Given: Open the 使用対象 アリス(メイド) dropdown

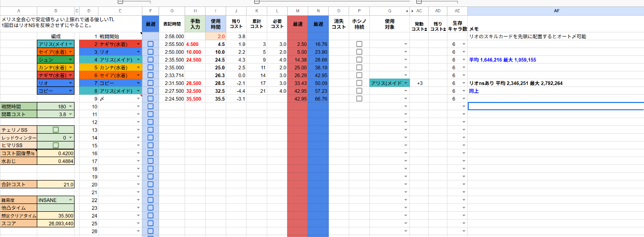Looking at the screenshot, I should point(406,83).
